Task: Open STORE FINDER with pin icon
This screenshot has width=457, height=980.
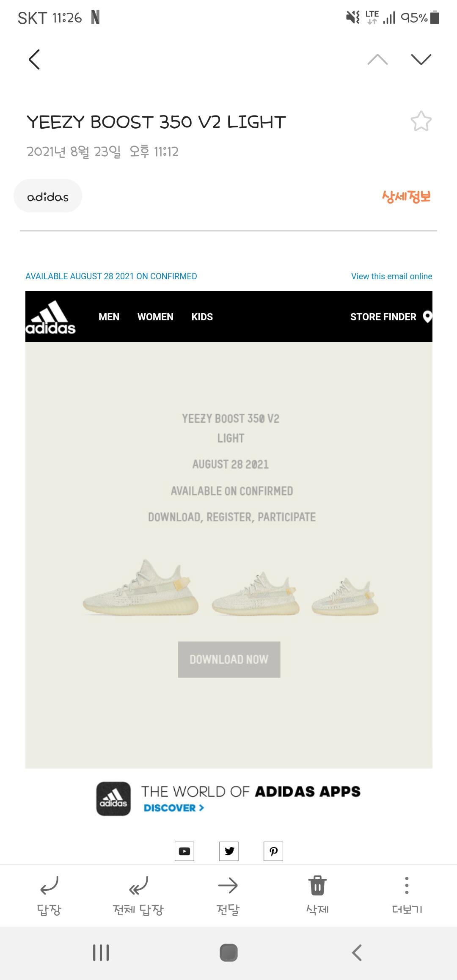Action: (x=391, y=317)
